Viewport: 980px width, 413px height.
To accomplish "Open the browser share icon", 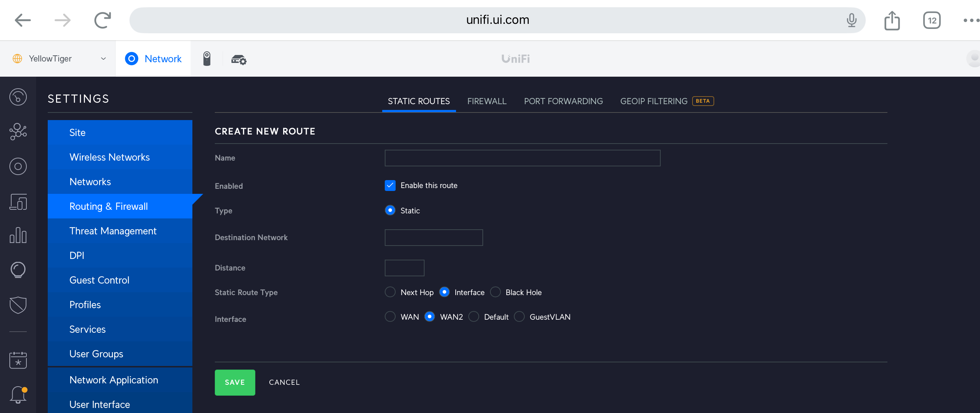I will 892,20.
